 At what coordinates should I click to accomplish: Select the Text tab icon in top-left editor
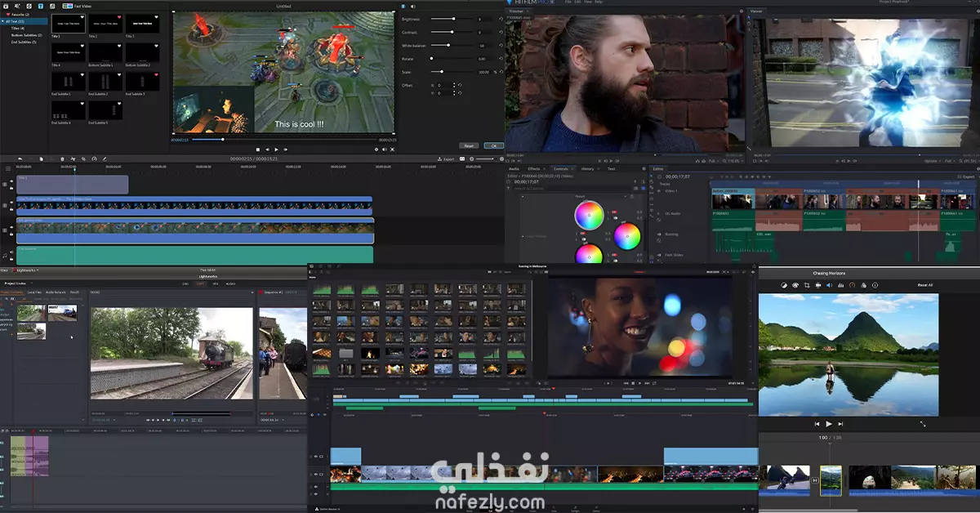pyautogui.click(x=41, y=7)
